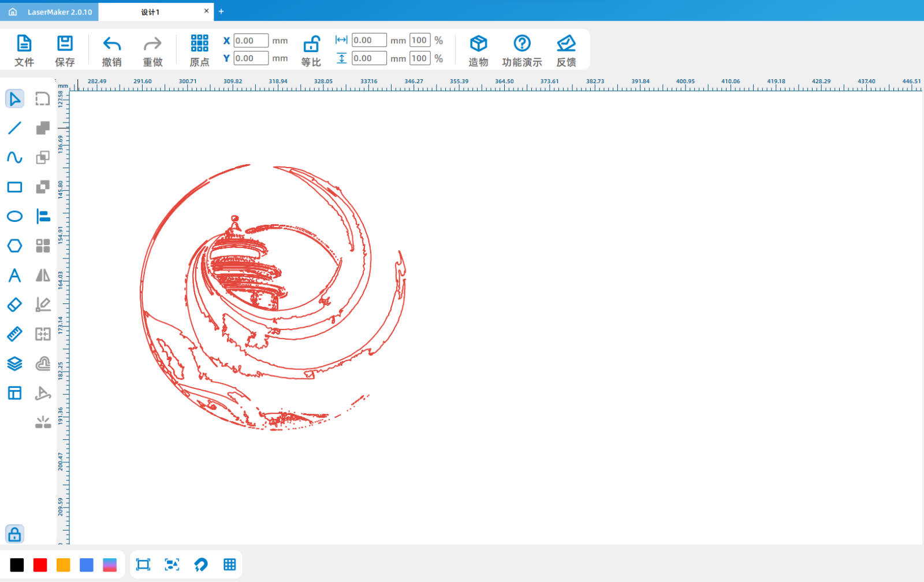Add a new design tab

pyautogui.click(x=221, y=12)
